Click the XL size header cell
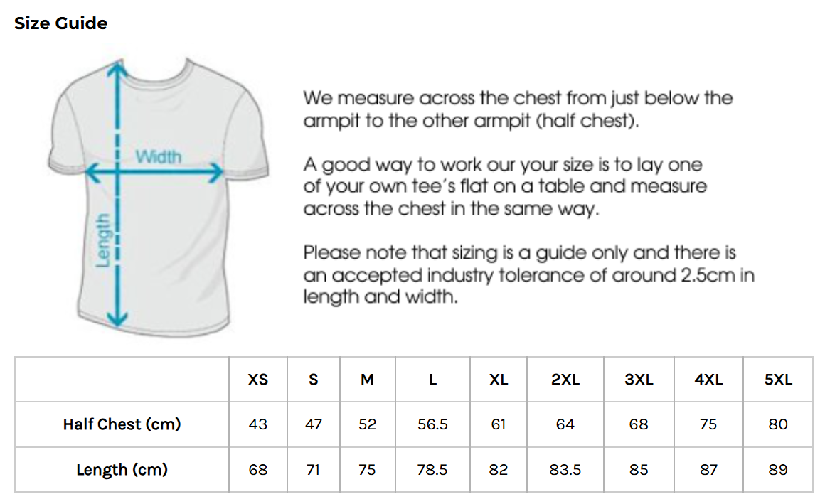The height and width of the screenshot is (504, 825). [499, 380]
